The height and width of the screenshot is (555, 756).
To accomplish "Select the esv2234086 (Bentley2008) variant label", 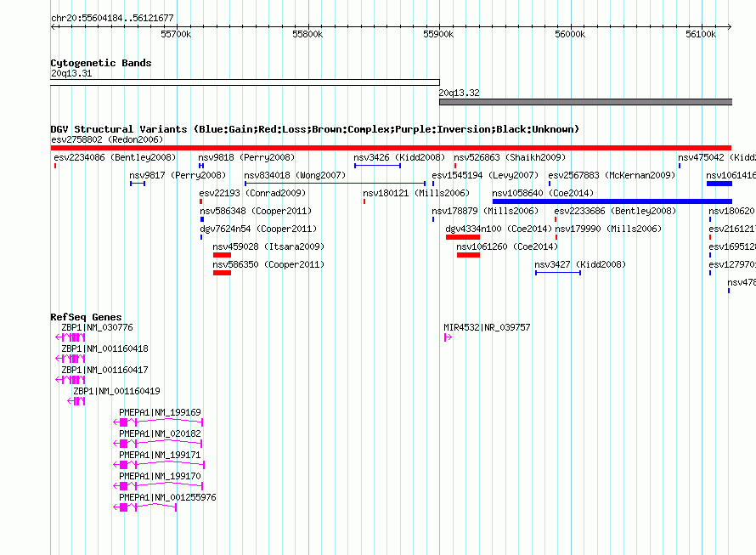I will coord(115,157).
